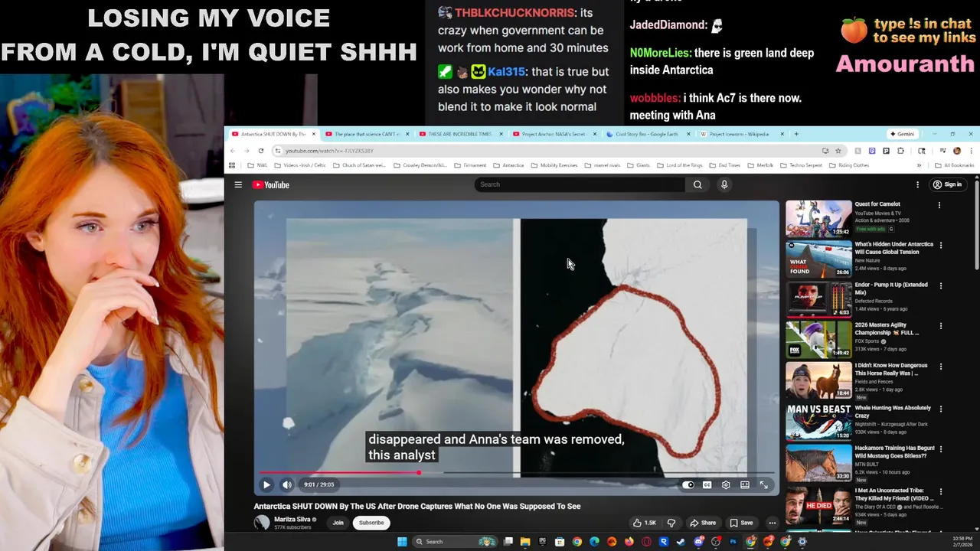Reload the page
The image size is (980, 551).
pos(261,151)
